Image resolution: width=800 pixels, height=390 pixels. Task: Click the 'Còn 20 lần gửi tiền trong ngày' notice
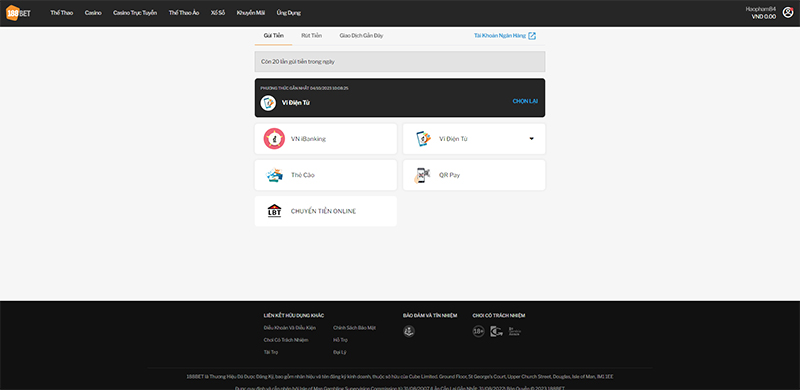[x=400, y=61]
